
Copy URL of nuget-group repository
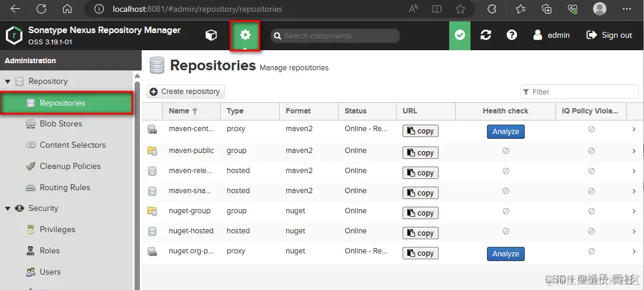tap(420, 213)
